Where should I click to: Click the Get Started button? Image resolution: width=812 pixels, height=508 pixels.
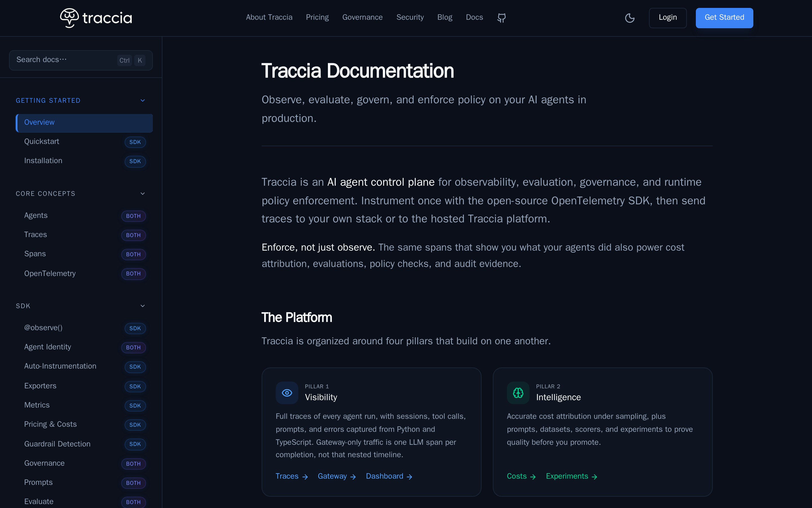[724, 18]
